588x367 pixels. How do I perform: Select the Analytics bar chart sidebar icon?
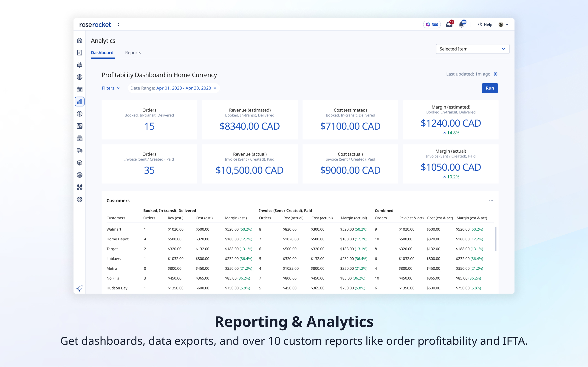click(x=79, y=101)
